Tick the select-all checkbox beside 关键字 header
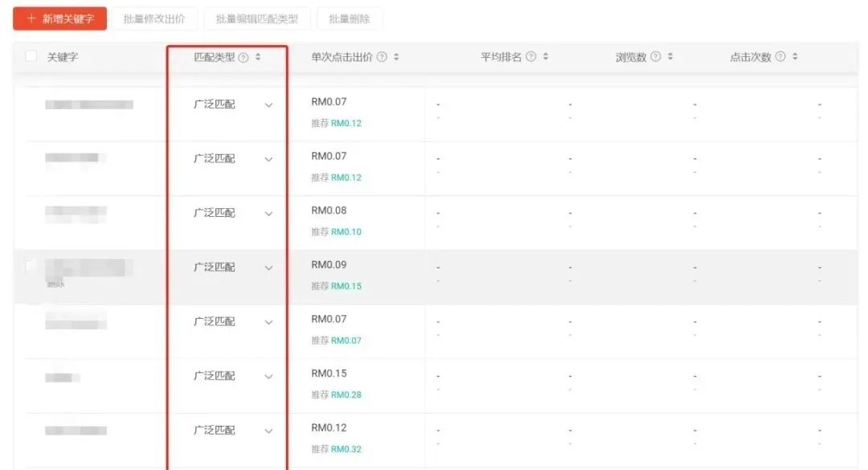Image resolution: width=868 pixels, height=470 pixels. [31, 56]
